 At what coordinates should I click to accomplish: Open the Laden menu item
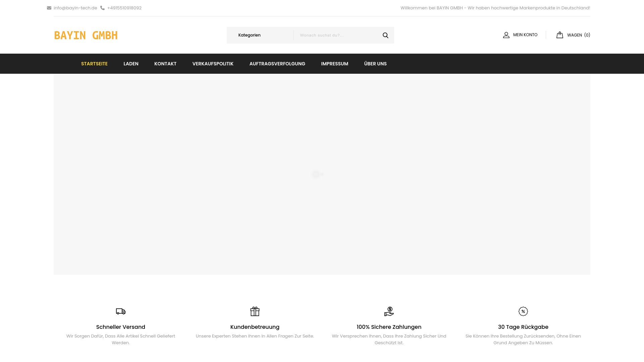coord(131,64)
